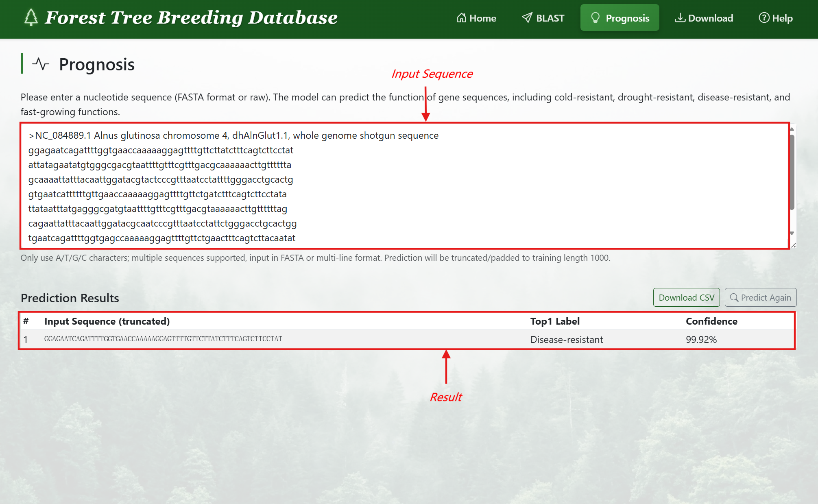The width and height of the screenshot is (818, 504).
Task: Click the truncated GGAGAATCAGATTTTGG sequence cell
Action: click(163, 339)
